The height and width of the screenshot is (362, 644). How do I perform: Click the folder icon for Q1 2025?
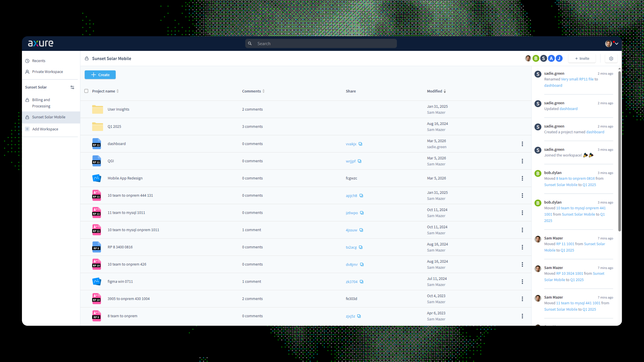pyautogui.click(x=97, y=126)
